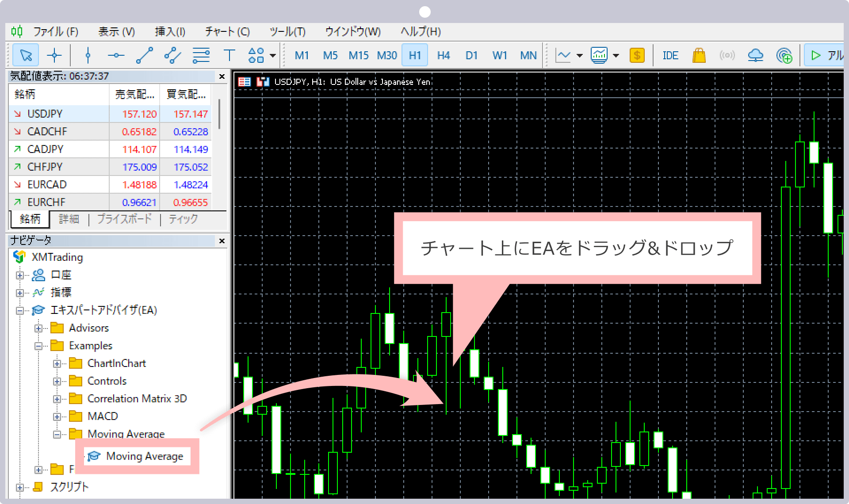Open the 挿入(I) menu
Screen dimensions: 849x504
(x=170, y=32)
